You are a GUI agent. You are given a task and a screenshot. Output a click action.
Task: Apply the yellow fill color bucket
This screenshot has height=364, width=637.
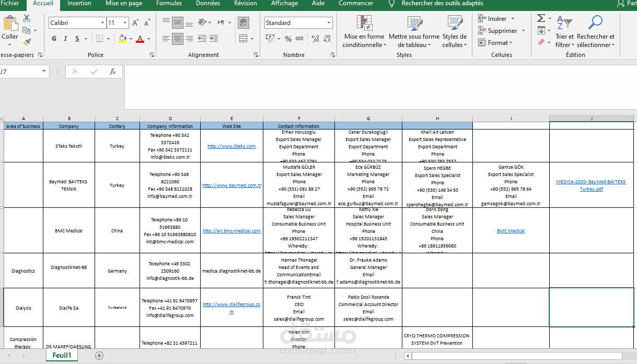[x=122, y=39]
